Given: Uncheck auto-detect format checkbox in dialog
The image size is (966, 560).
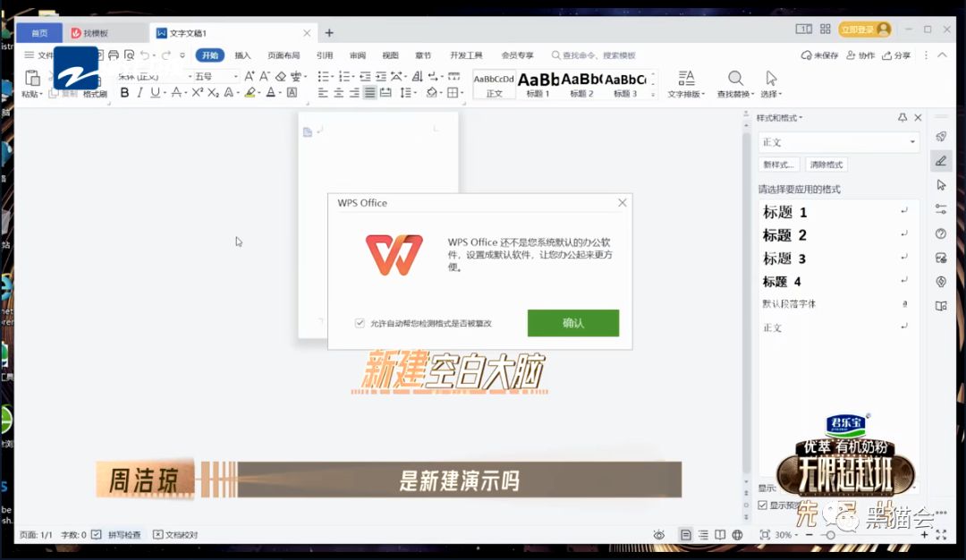Looking at the screenshot, I should (360, 323).
